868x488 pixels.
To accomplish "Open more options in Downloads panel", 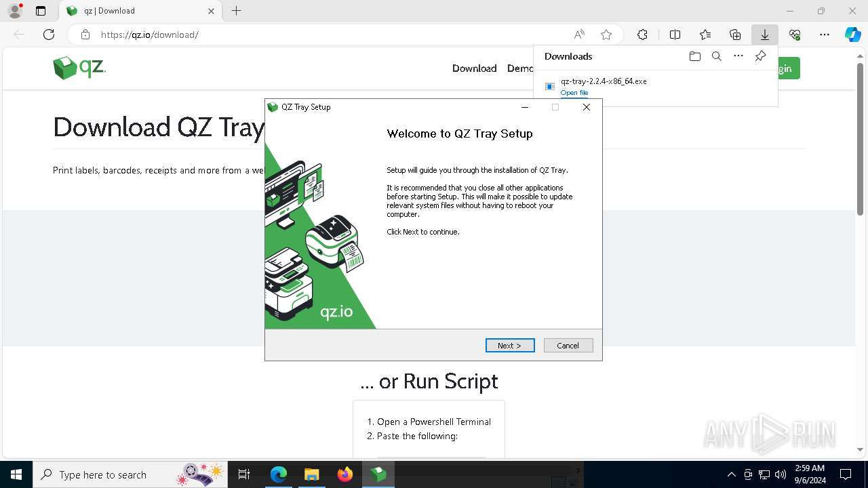I will pyautogui.click(x=738, y=56).
